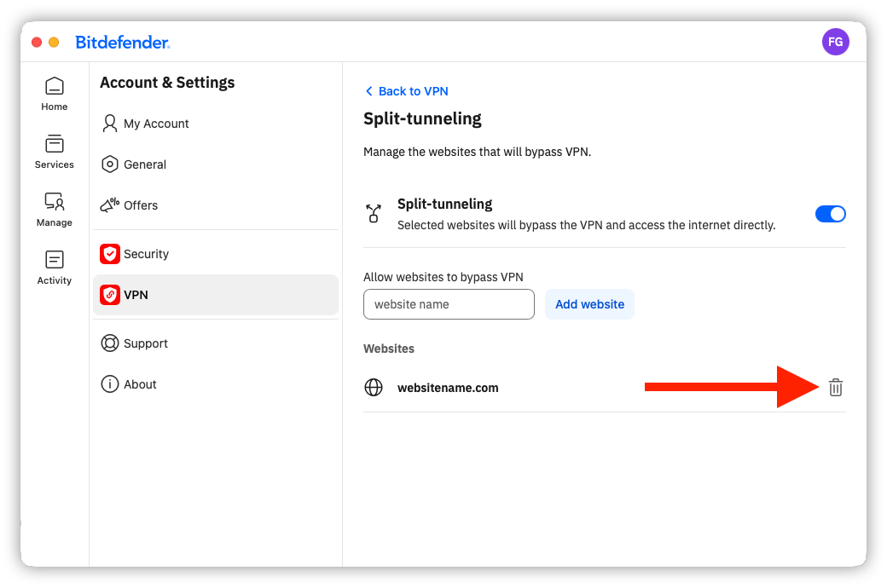Open the Services section

click(55, 152)
